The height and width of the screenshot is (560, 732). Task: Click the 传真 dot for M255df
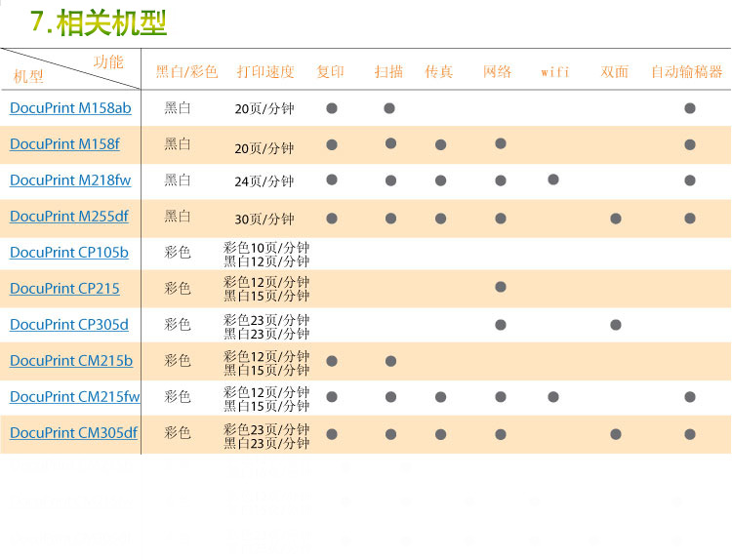click(x=441, y=219)
